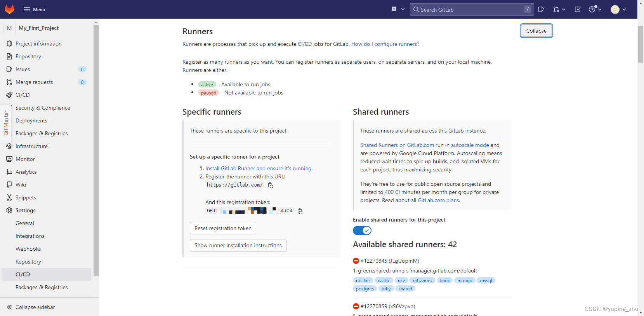
Task: Click the Infrastructure sidebar icon
Action: point(9,146)
